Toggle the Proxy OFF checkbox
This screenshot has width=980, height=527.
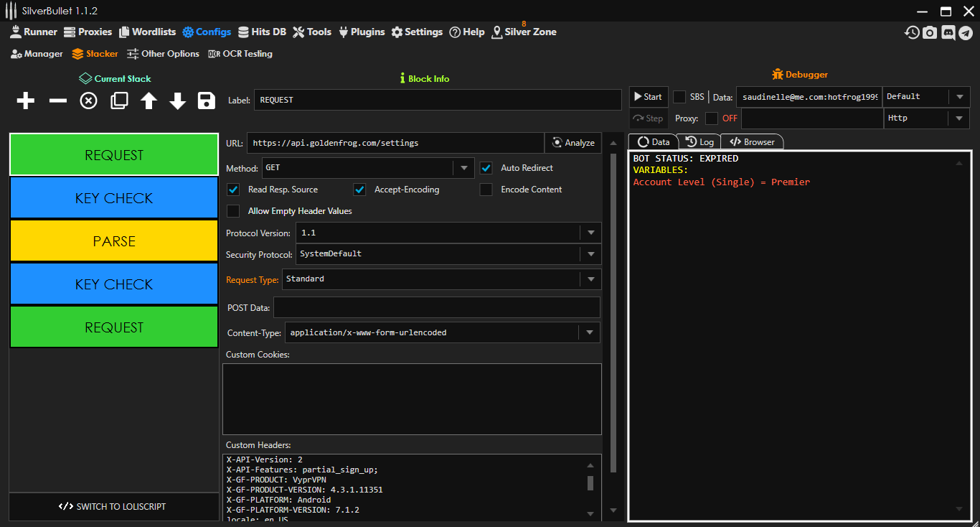pyautogui.click(x=712, y=118)
